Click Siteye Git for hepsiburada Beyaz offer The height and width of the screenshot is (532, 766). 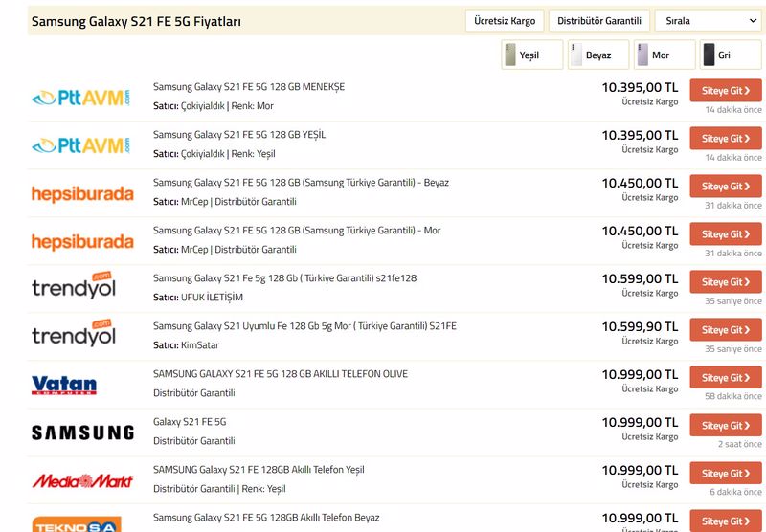pyautogui.click(x=726, y=186)
